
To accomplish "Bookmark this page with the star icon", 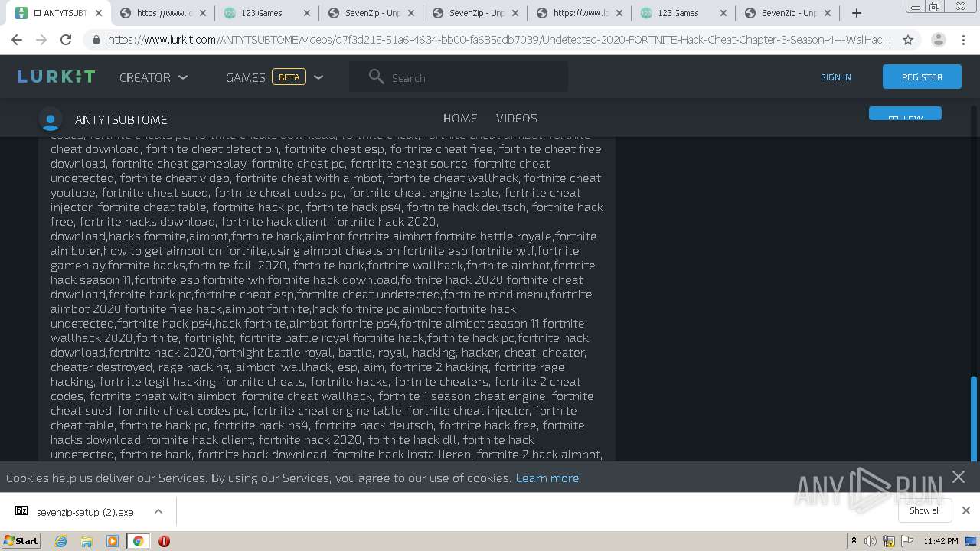I will pos(908,40).
